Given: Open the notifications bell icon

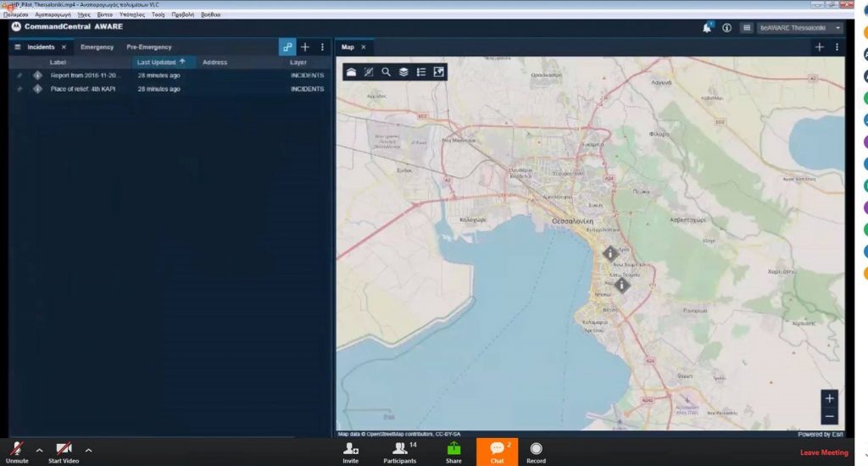Looking at the screenshot, I should click(x=707, y=27).
